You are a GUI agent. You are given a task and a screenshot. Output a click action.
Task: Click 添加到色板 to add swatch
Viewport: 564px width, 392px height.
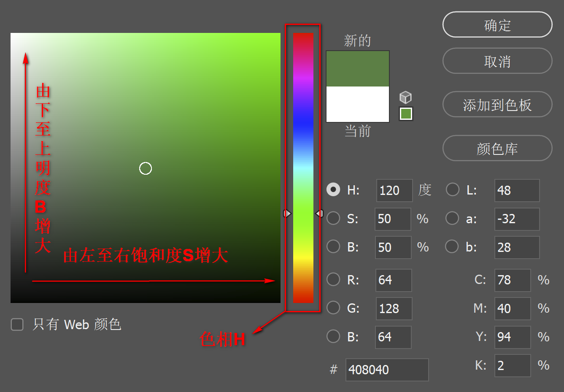point(497,104)
